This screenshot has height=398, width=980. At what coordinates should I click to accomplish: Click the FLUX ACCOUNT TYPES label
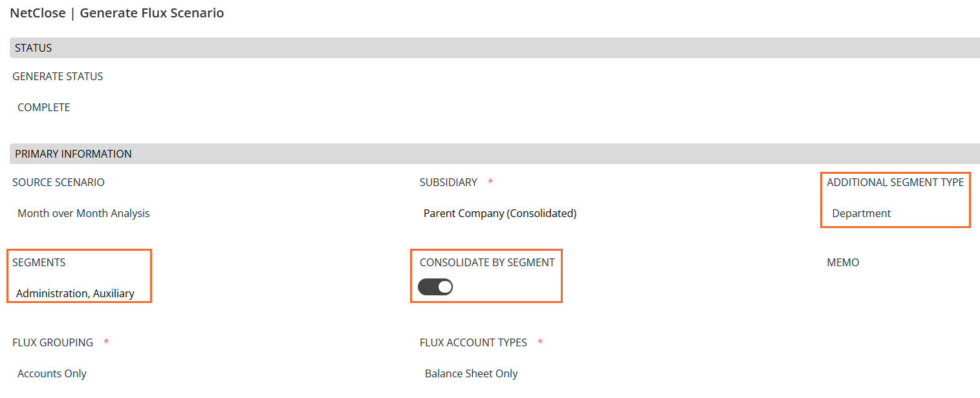473,342
